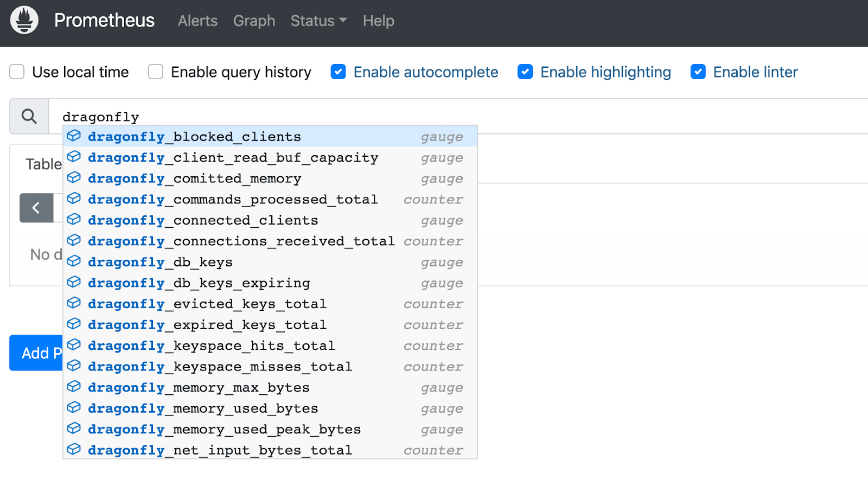This screenshot has width=868, height=486.
Task: Pick dragonfly_connections_received_total metric
Action: point(270,241)
